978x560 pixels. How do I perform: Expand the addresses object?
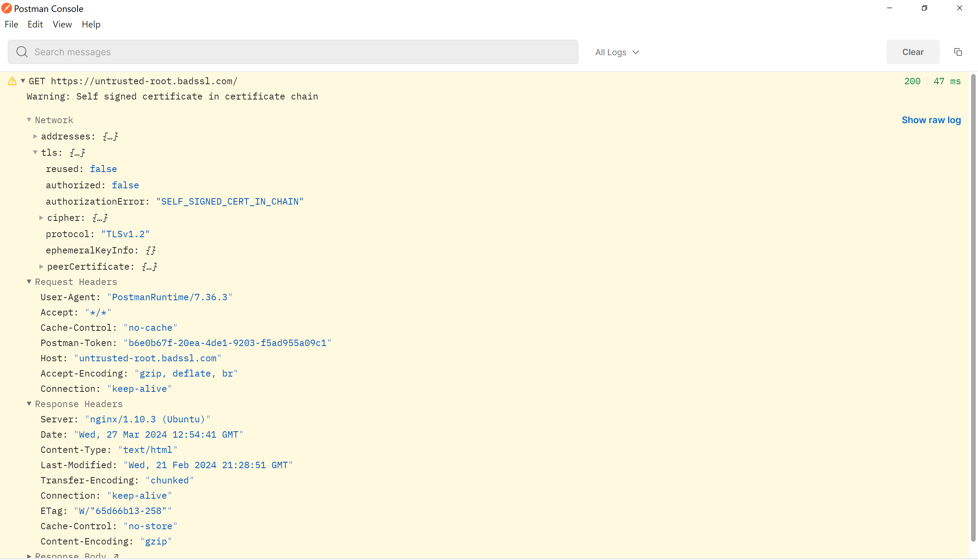[x=35, y=136]
